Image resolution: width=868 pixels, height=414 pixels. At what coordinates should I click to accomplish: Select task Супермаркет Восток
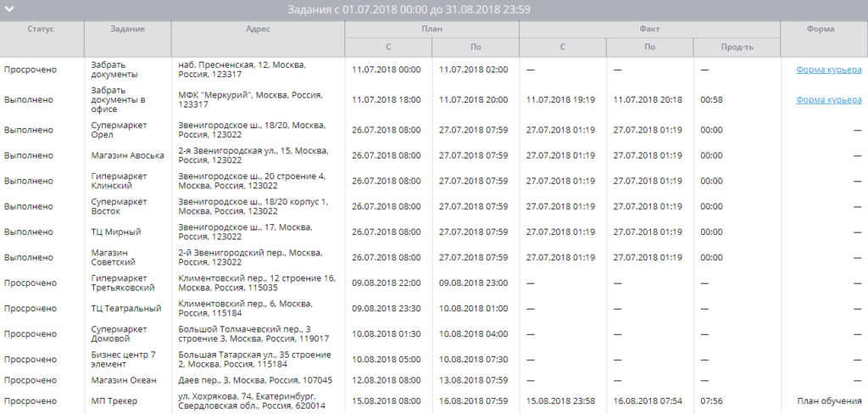tap(119, 207)
